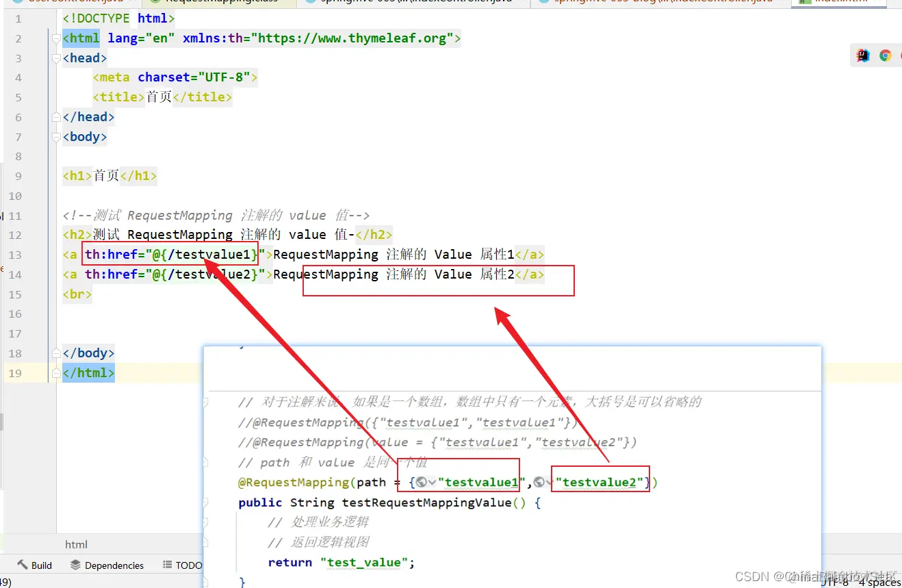Collapse the <html> tag fold on line 2
The width and height of the screenshot is (902, 588).
coord(57,38)
